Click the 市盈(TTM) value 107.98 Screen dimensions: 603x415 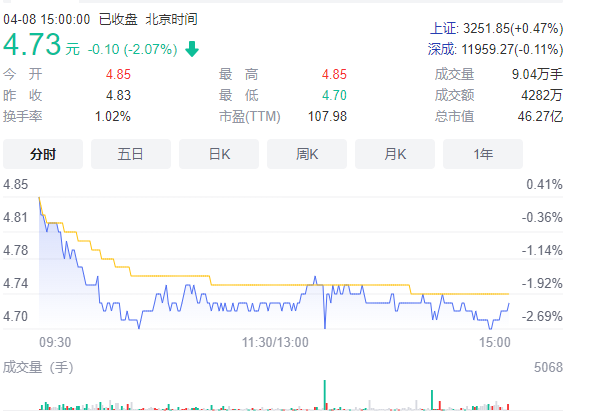point(327,116)
